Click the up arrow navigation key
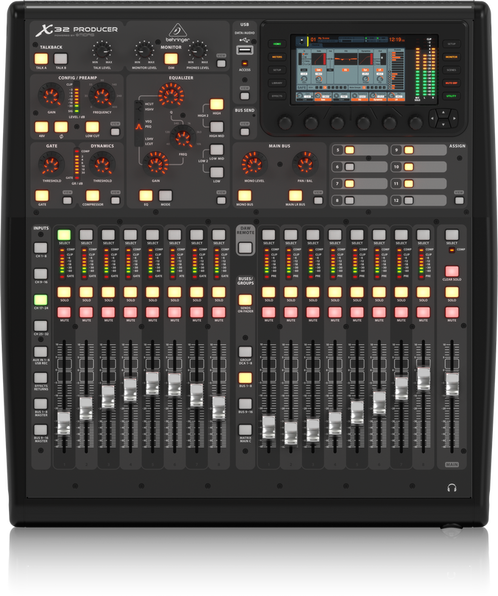 pyautogui.click(x=443, y=113)
